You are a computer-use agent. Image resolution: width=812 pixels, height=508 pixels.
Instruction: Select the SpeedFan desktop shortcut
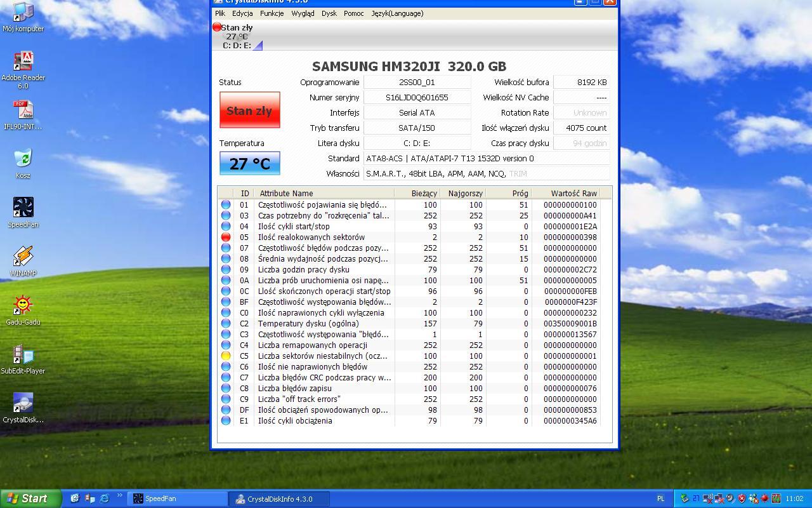pos(23,212)
